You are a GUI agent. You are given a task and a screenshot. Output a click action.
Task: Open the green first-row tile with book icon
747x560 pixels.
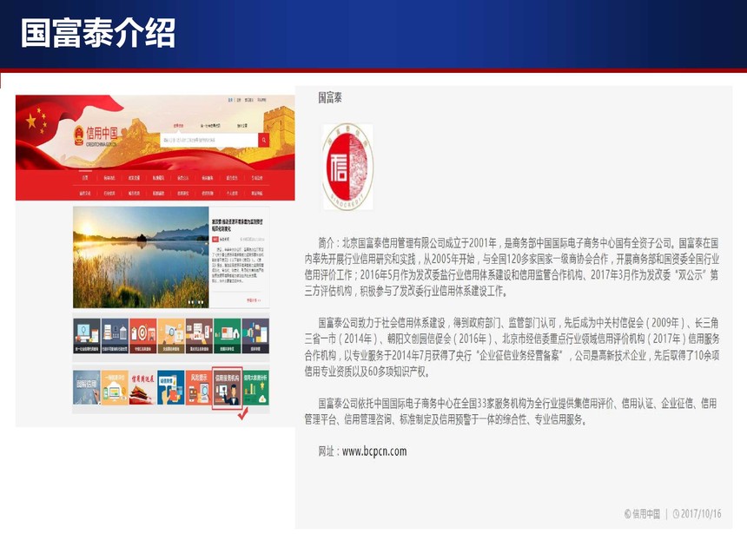(x=228, y=336)
